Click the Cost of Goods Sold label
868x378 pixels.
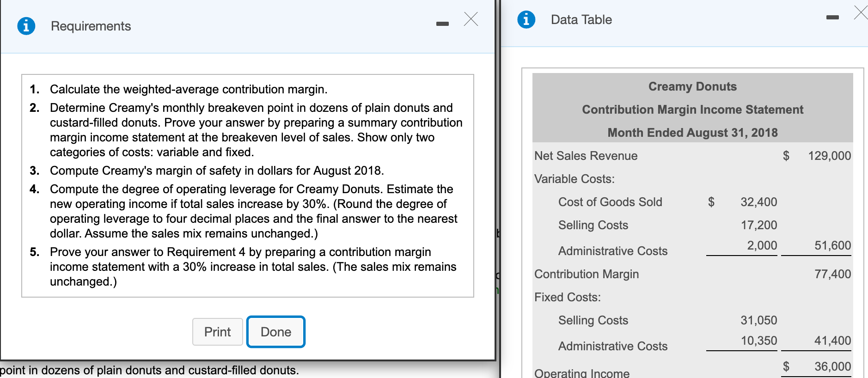(610, 202)
